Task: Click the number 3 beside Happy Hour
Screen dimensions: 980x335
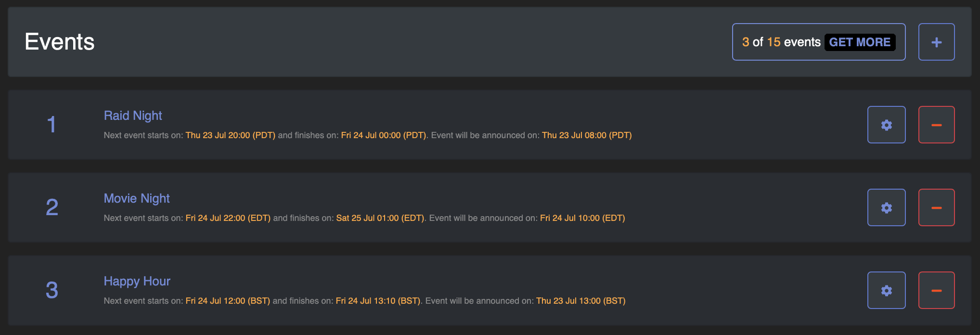Action: [52, 290]
